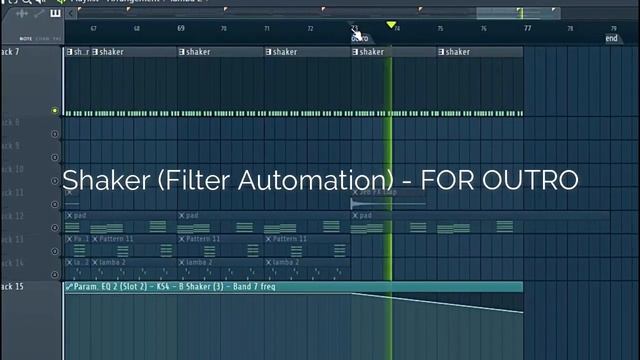Screen dimensions: 640x360
Task: Open menu icon of shaker clip starting near bar 67
Action: 95,52
